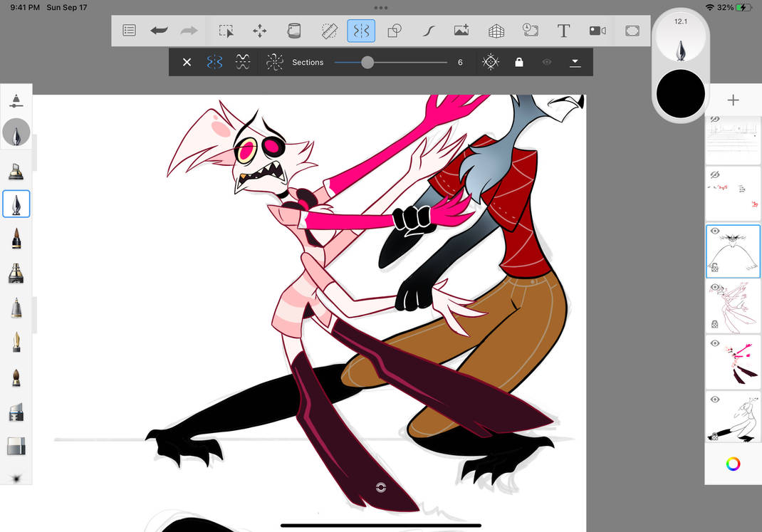Show the hidden red notes layer
Image resolution: width=762 pixels, height=532 pixels.
coord(714,175)
